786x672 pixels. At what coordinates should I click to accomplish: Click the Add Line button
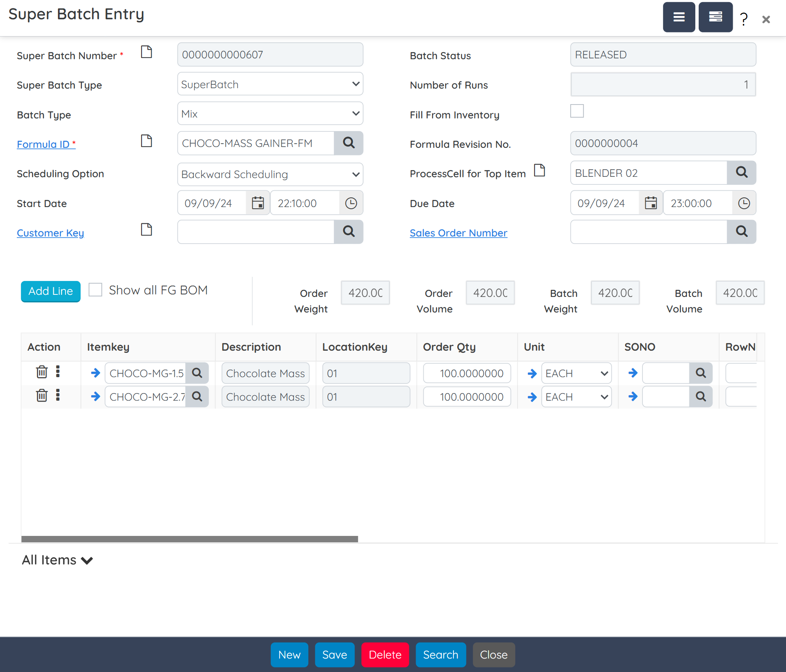(50, 291)
